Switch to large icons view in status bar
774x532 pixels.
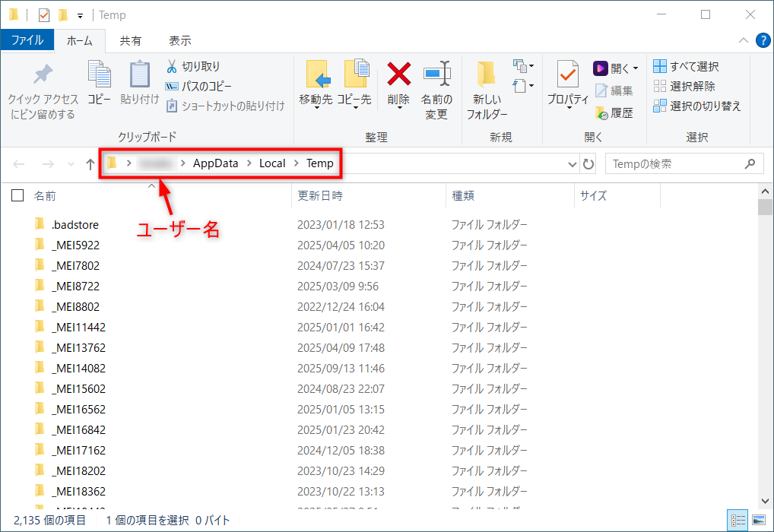tap(758, 521)
